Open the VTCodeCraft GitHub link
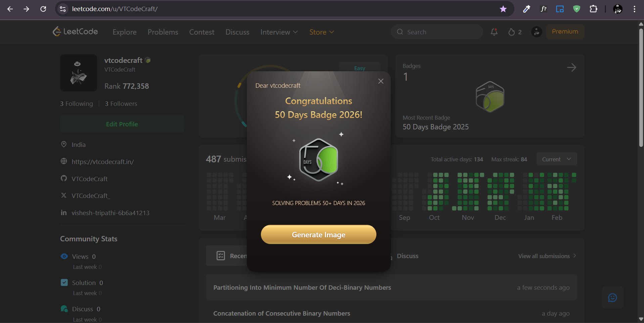Image resolution: width=644 pixels, height=323 pixels. (x=90, y=179)
